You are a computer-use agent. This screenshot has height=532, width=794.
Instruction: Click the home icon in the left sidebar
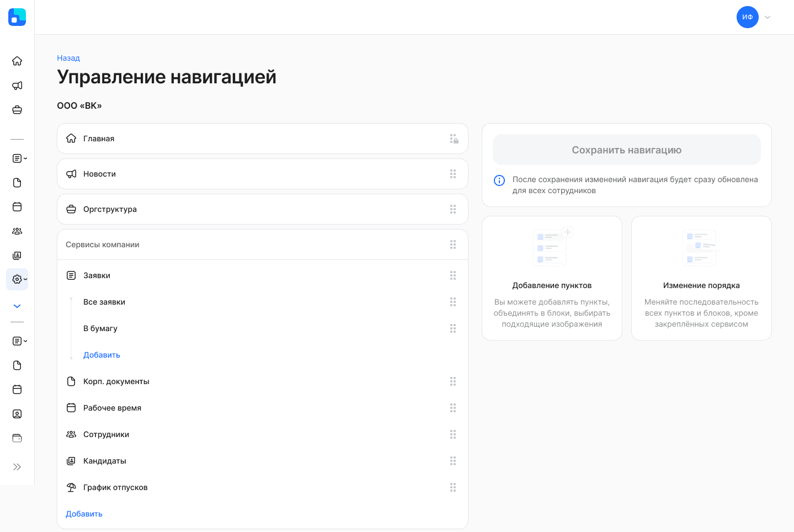coord(17,61)
